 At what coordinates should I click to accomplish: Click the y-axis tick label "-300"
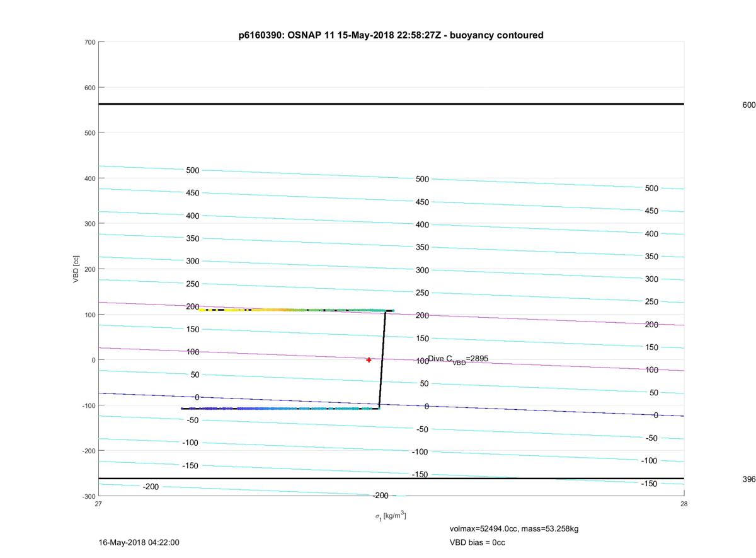(88, 496)
